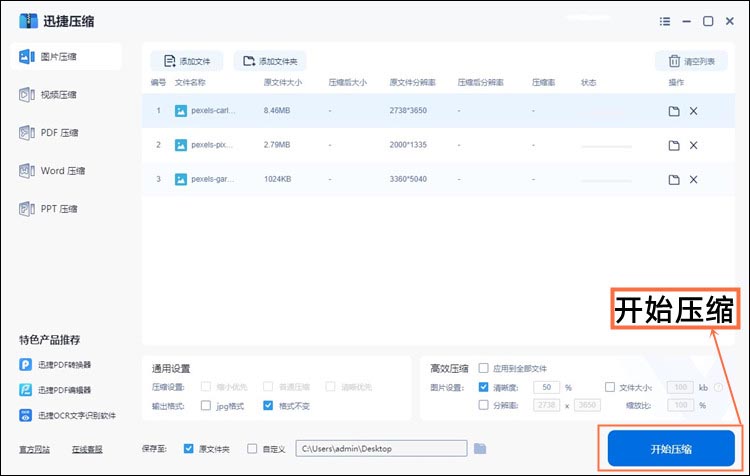750x476 pixels.
Task: Go to Word 压缩 mode
Action: (52, 171)
